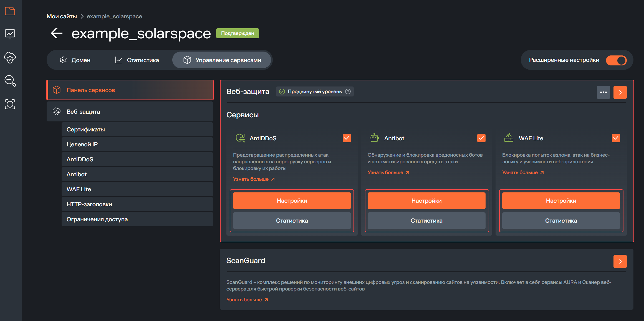Expand Веб-защита panel with orange chevron
The width and height of the screenshot is (644, 321).
point(620,92)
